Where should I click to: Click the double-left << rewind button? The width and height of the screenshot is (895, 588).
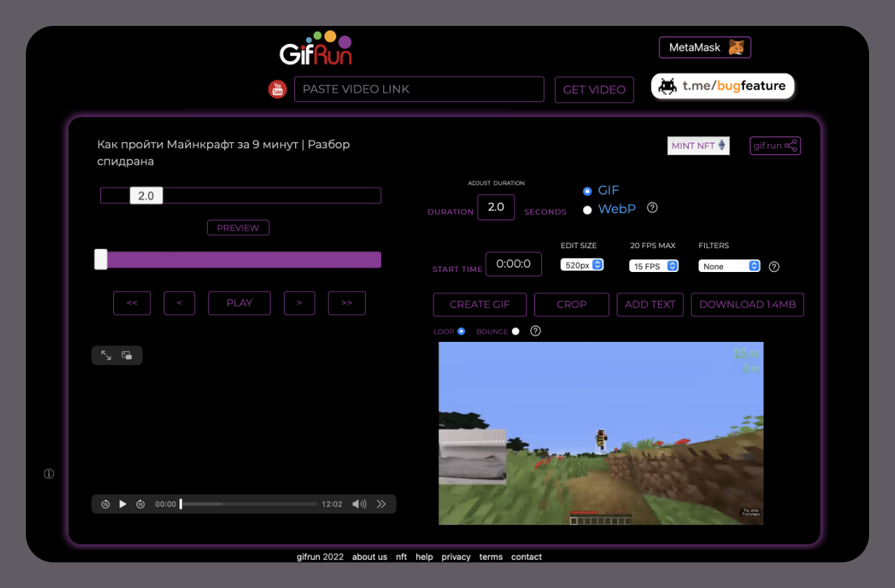(x=132, y=303)
